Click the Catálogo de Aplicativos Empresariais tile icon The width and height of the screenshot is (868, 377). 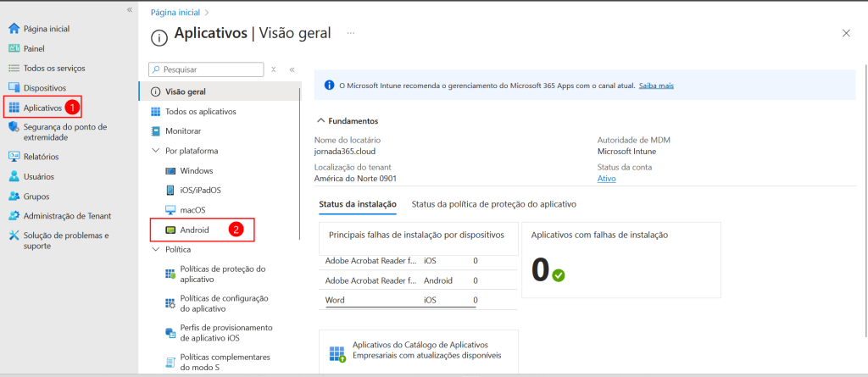pyautogui.click(x=337, y=354)
